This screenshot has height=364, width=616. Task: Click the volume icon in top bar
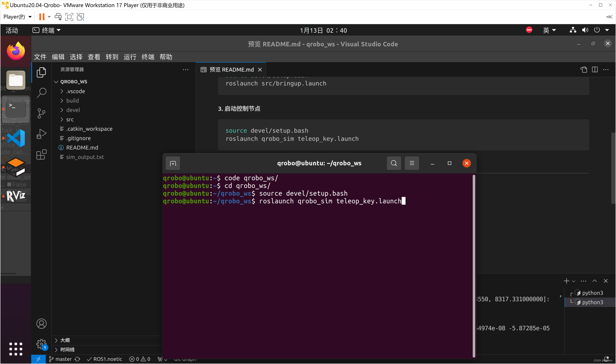(585, 30)
